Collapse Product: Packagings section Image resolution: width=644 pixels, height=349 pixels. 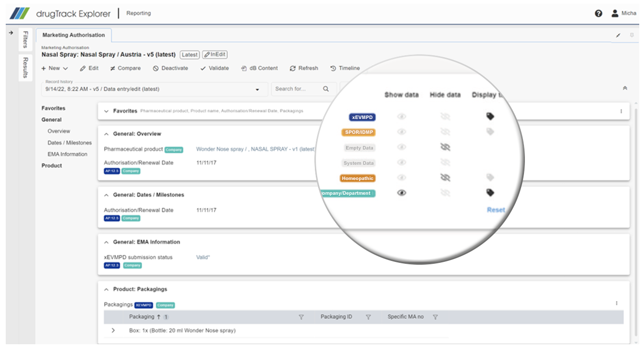[106, 289]
